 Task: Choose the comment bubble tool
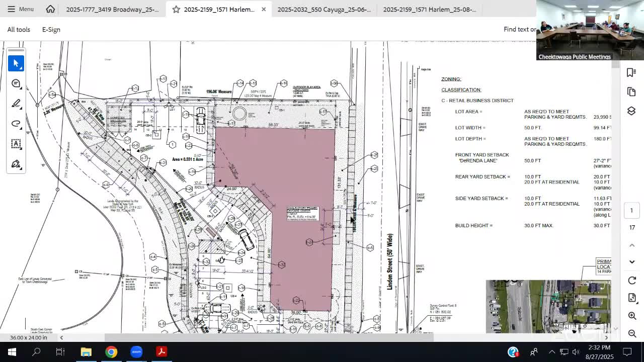coord(16,83)
